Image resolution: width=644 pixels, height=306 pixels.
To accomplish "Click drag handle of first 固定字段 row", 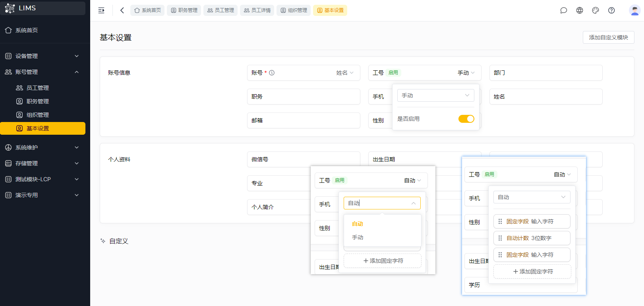I will [500, 221].
